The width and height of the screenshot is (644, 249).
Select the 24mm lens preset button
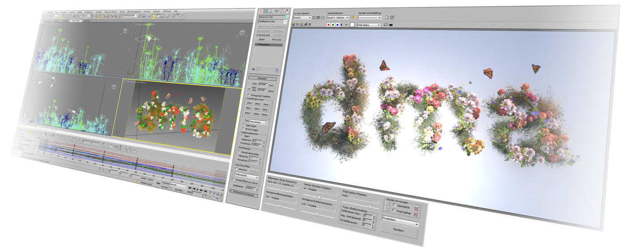(266, 104)
